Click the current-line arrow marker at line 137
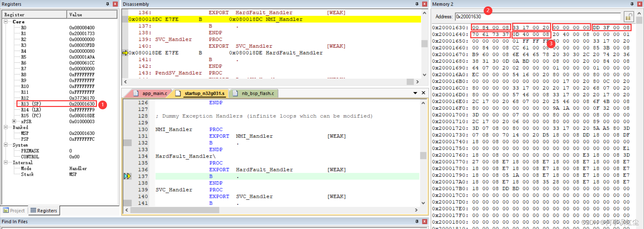The width and height of the screenshot is (644, 229). click(x=127, y=176)
